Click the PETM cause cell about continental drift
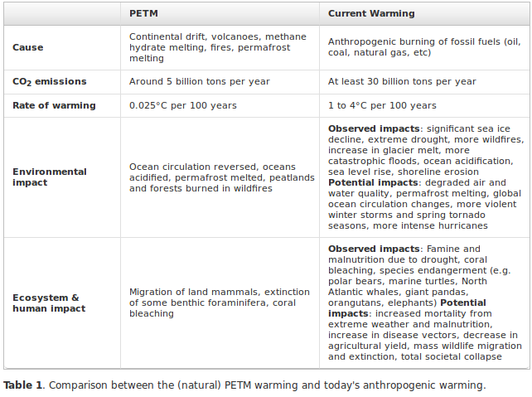532x397 pixels. (x=218, y=47)
